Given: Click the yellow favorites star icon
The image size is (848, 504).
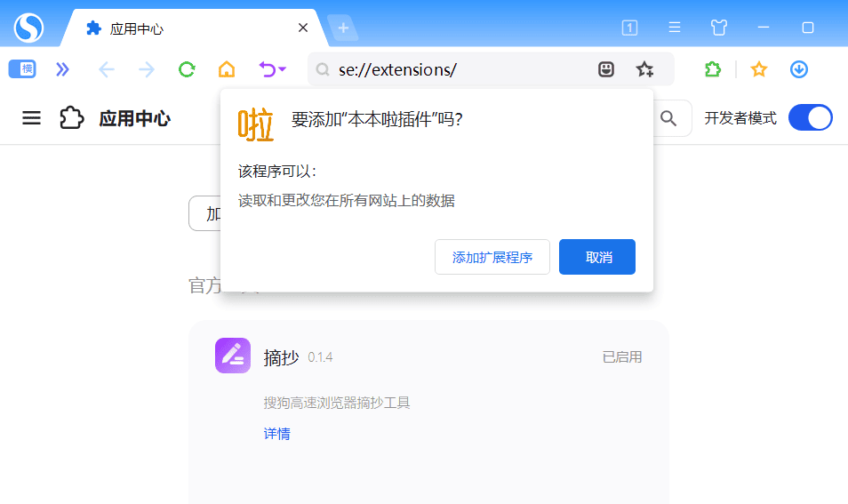Looking at the screenshot, I should pos(758,69).
